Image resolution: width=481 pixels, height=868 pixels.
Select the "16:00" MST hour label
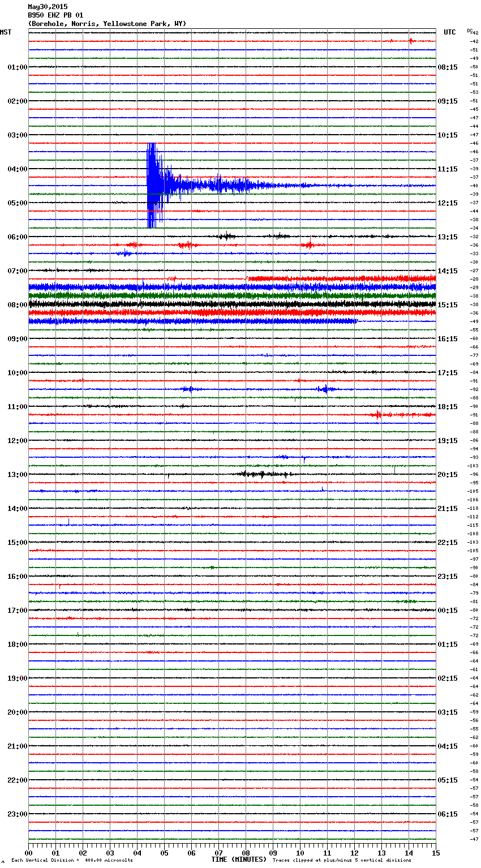18,577
